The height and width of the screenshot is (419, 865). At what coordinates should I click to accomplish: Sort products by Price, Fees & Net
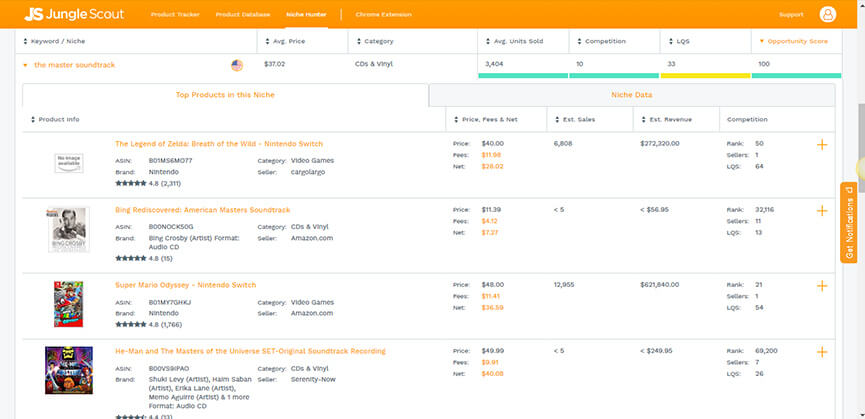[485, 120]
